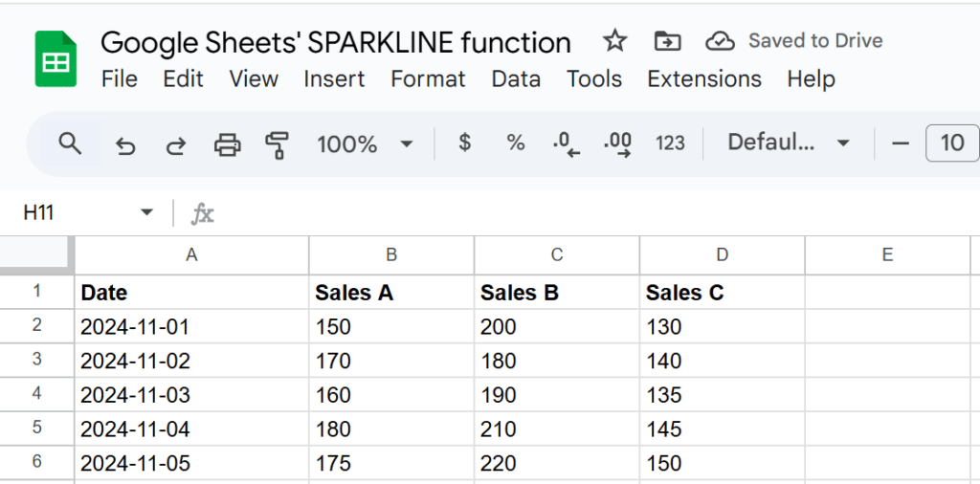Viewport: 980px width, 484px height.
Task: Select Sales B value 200
Action: [557, 326]
